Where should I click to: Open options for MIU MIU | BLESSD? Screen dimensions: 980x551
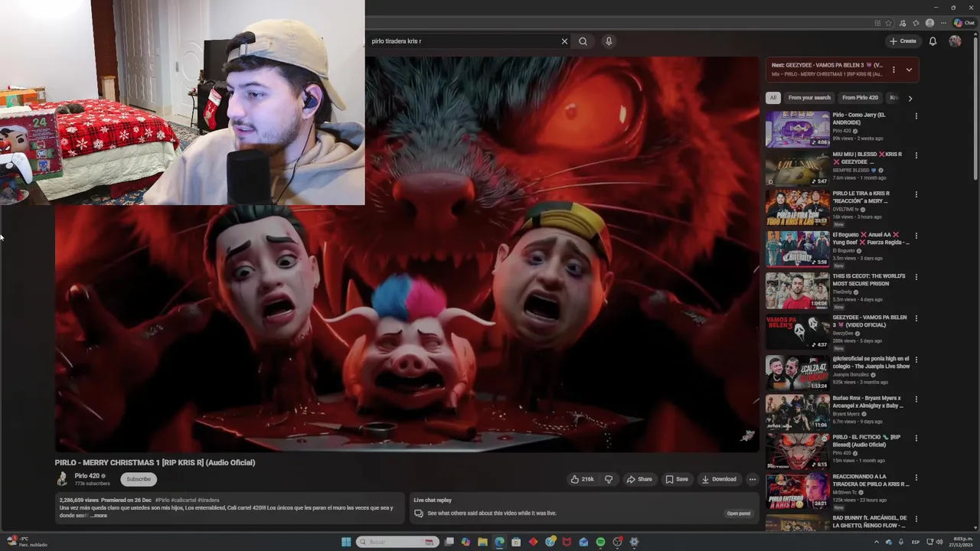pyautogui.click(x=916, y=156)
